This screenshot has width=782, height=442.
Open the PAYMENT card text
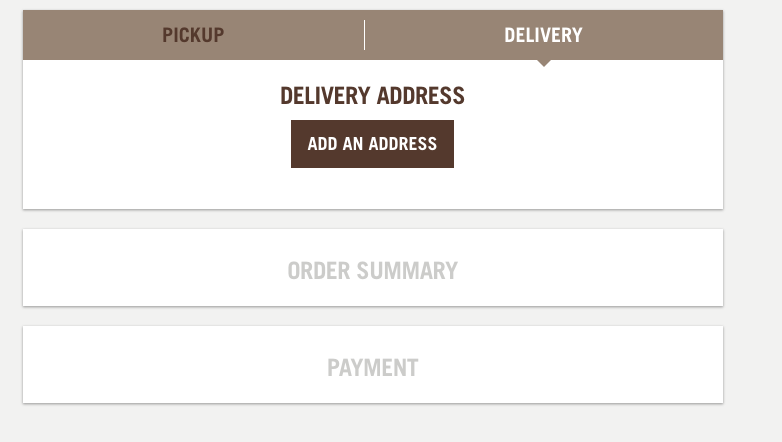(373, 368)
